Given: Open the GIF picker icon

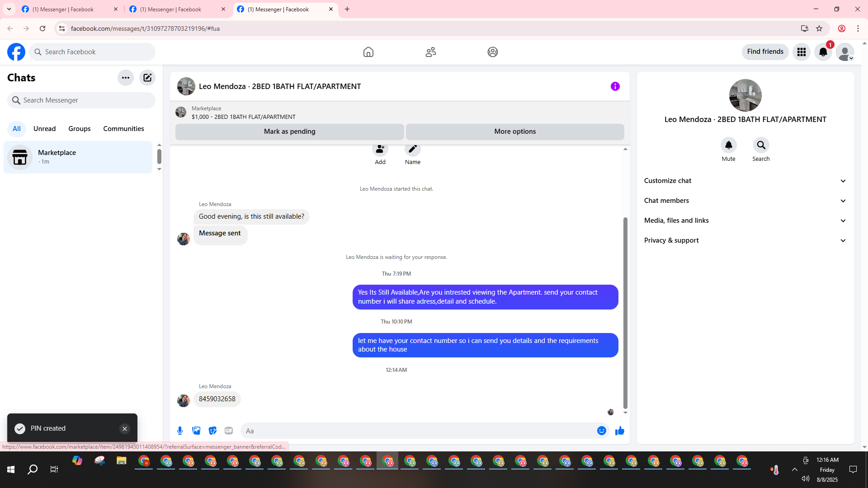Looking at the screenshot, I should click(x=229, y=431).
